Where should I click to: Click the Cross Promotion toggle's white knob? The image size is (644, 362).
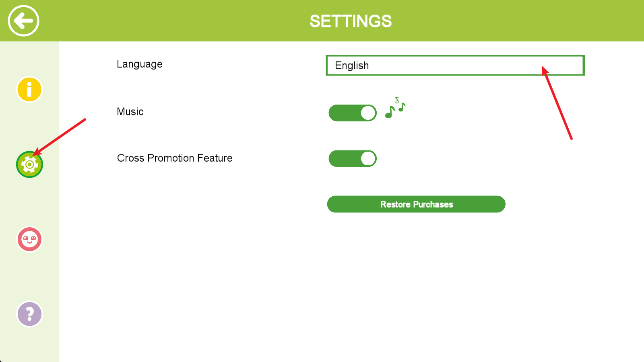click(368, 158)
